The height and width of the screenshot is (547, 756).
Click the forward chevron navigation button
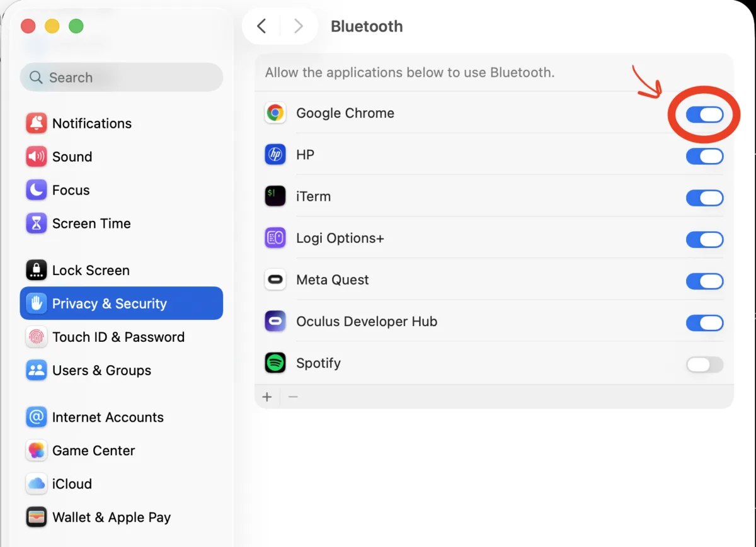(x=299, y=26)
